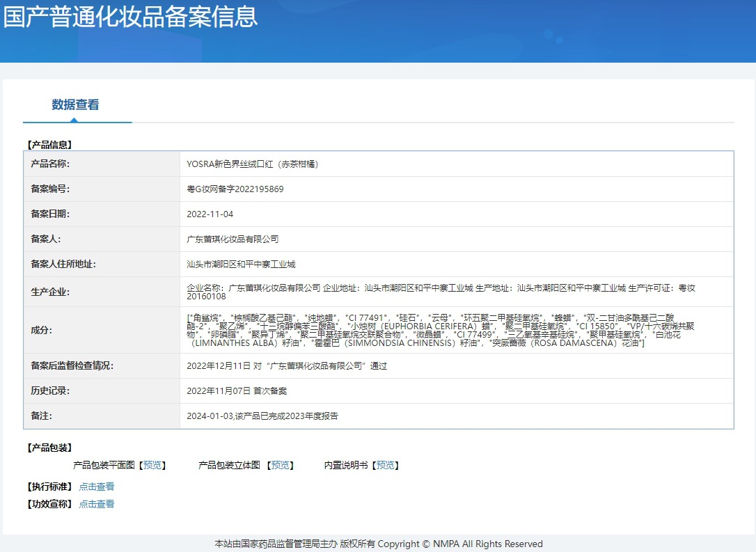This screenshot has width=756, height=552.
Task: Click 点击查看 next to 功效宣称
Action: [x=97, y=504]
